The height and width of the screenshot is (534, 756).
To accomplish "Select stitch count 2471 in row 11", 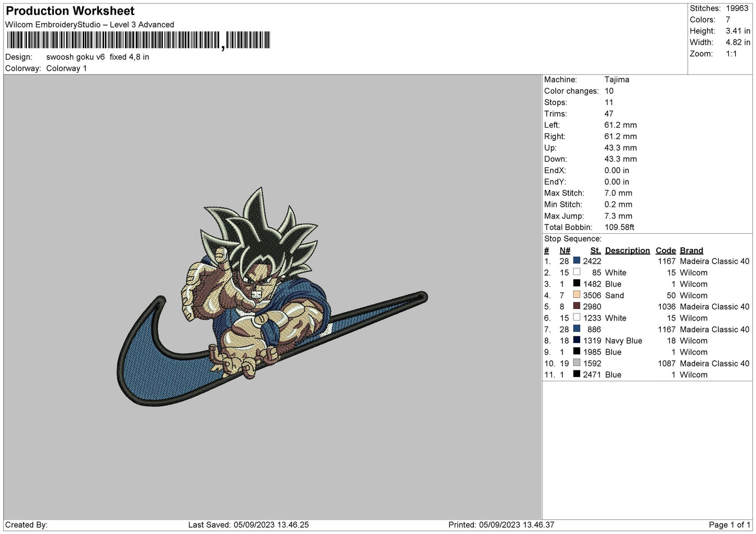I will (592, 375).
